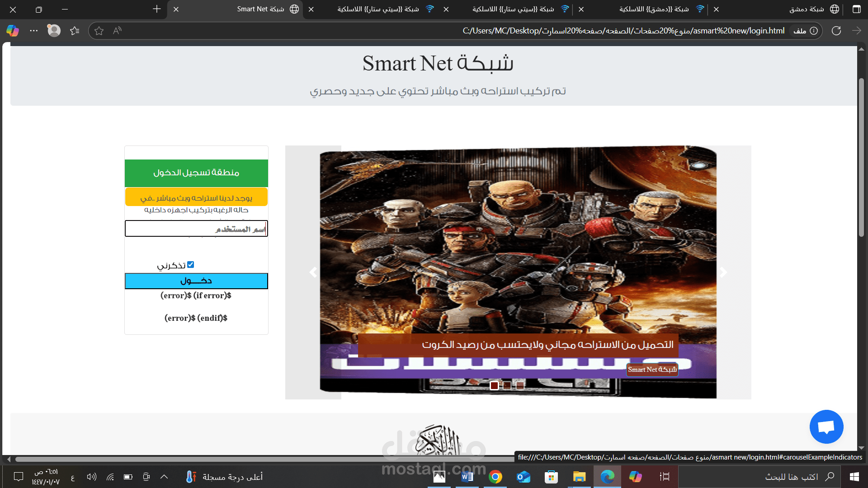Open a new browser tab with the plus button
The height and width of the screenshot is (488, 868).
(157, 9)
